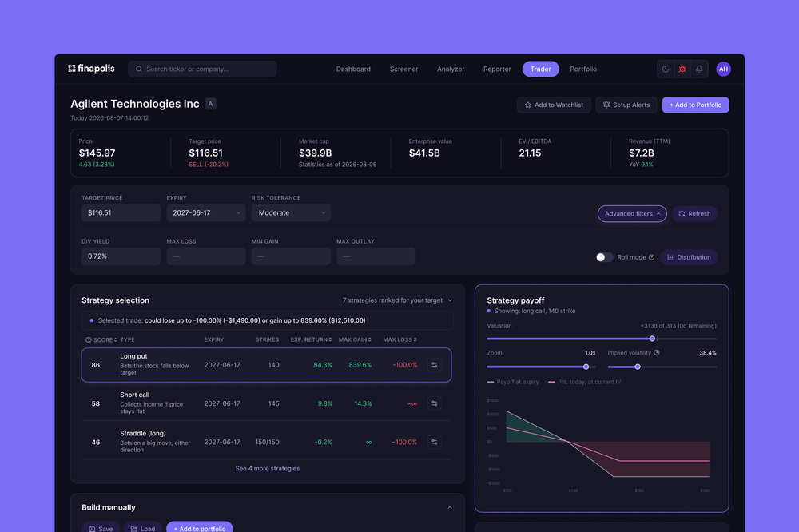Select the Trader tab
The height and width of the screenshot is (532, 799).
coord(540,69)
